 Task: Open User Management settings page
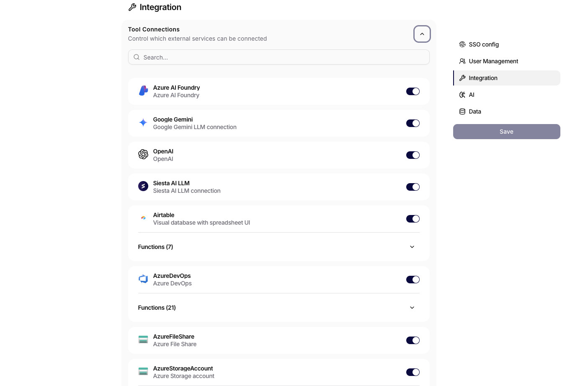pyautogui.click(x=507, y=61)
